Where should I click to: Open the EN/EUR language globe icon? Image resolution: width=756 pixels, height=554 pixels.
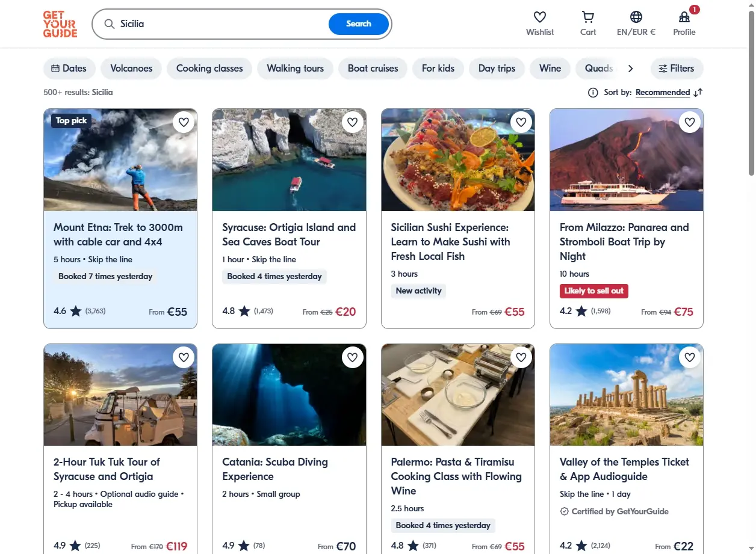[x=636, y=17]
